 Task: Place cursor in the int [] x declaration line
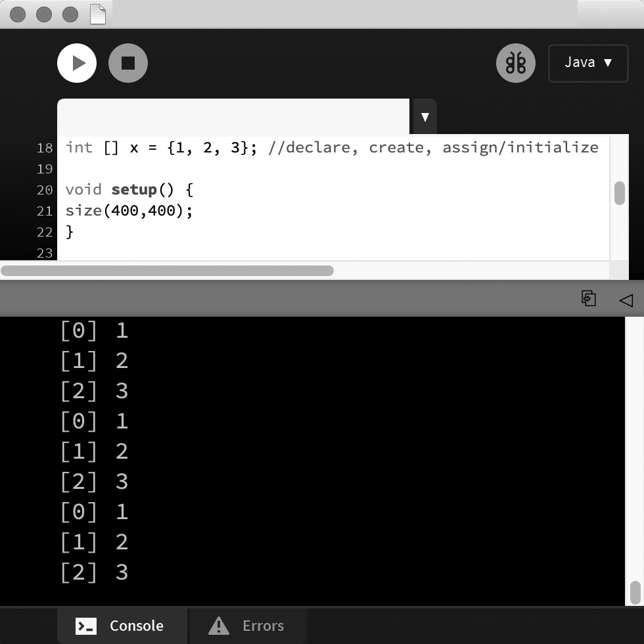[329, 147]
